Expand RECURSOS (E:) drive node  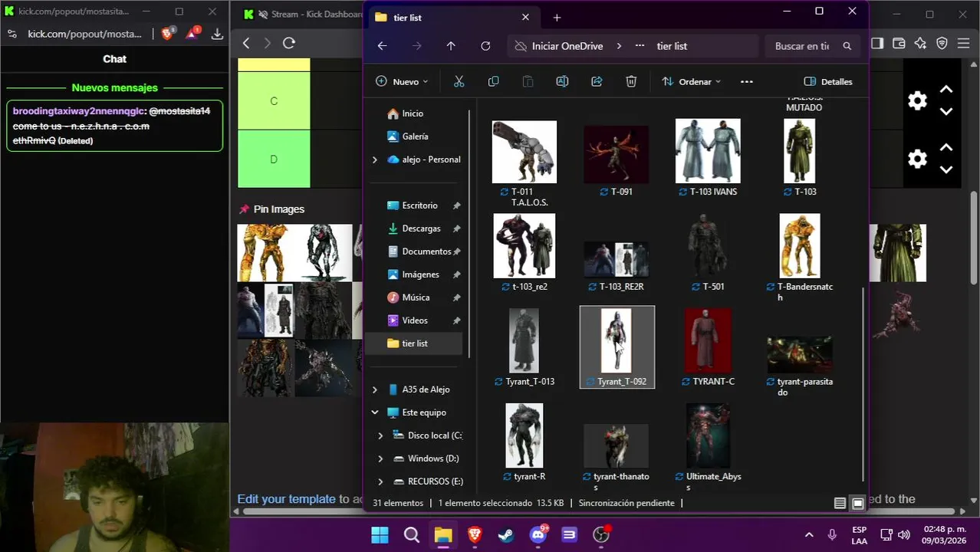pos(380,481)
